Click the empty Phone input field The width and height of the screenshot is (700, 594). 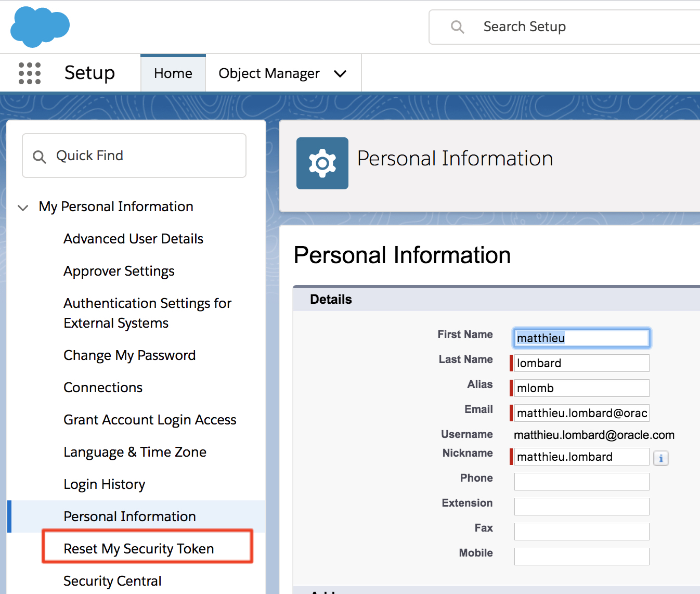(x=581, y=482)
